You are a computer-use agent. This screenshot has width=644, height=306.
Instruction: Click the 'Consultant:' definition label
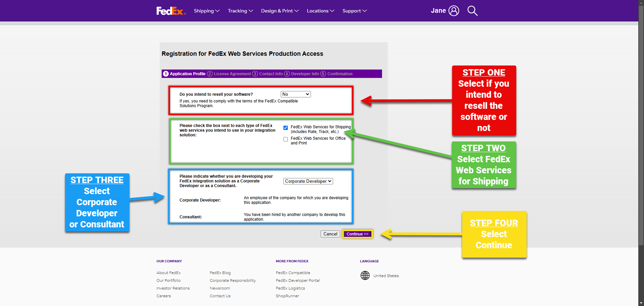click(191, 217)
